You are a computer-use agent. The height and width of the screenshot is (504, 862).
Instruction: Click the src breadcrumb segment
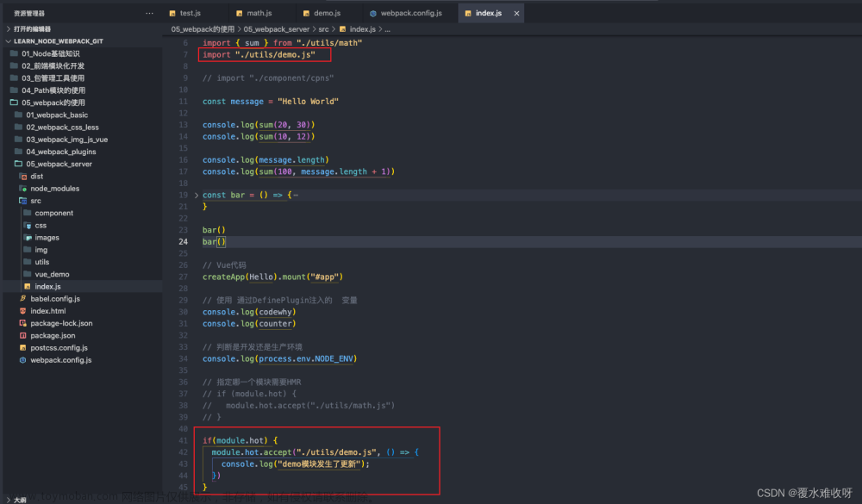click(323, 29)
